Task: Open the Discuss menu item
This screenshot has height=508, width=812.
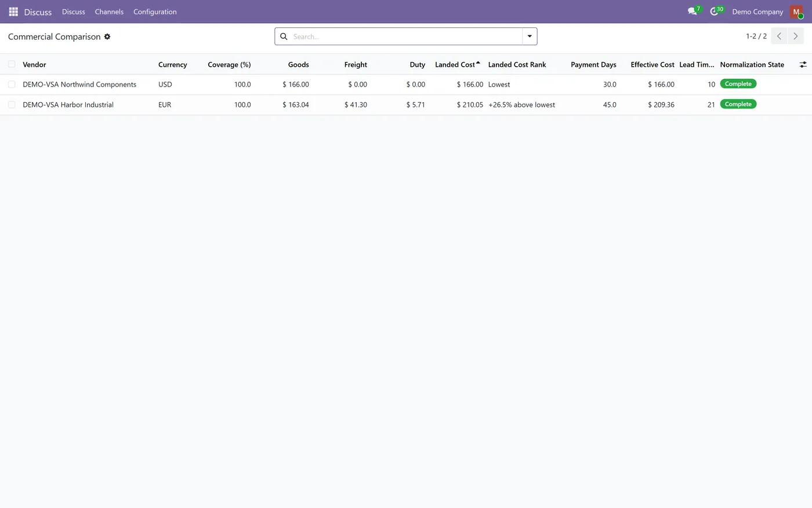Action: point(74,12)
